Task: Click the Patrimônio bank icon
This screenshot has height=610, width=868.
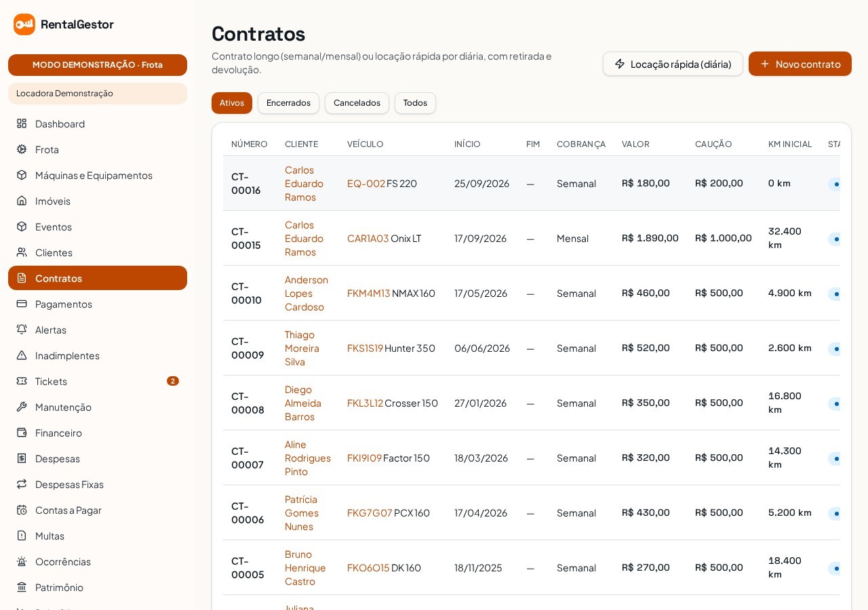Action: click(22, 587)
